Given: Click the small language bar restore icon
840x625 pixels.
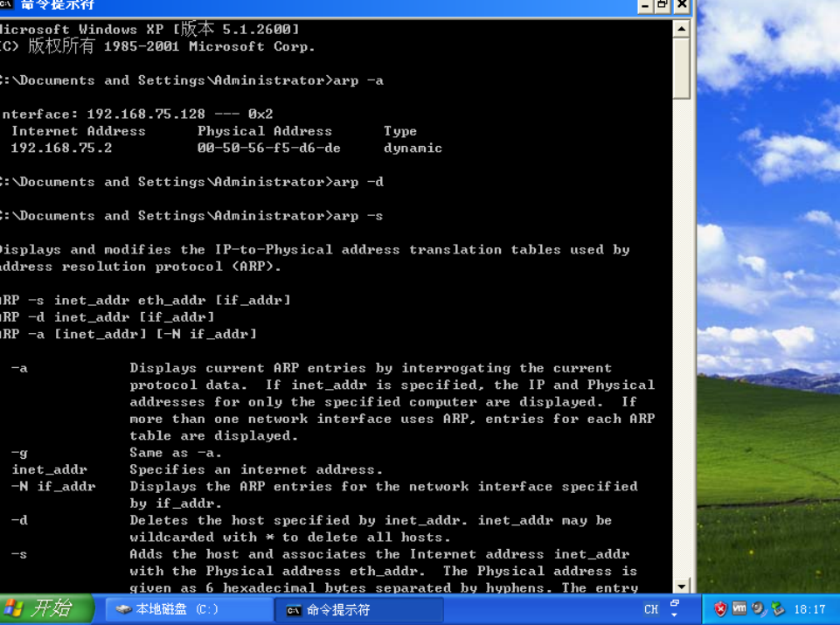Looking at the screenshot, I should (x=675, y=603).
